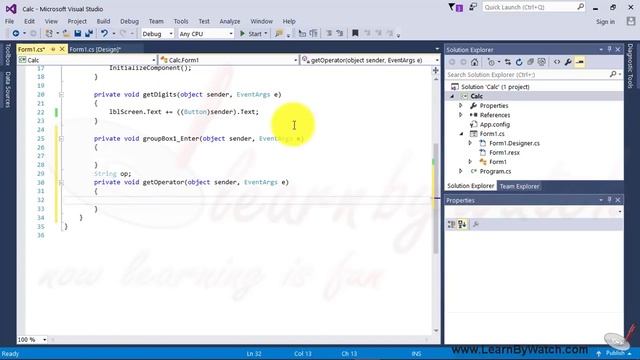Click the Alphabetical sort icon in Properties panel
This screenshot has width=640, height=360.
point(462,224)
